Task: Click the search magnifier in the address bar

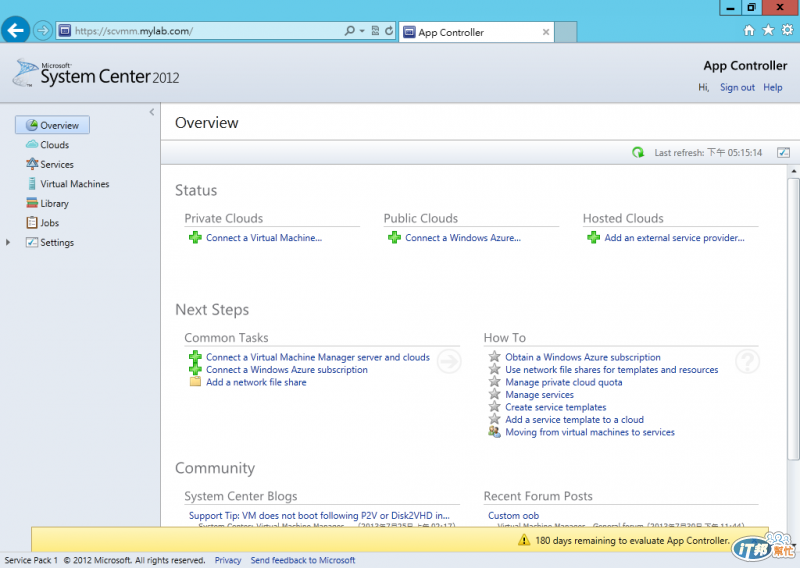Action: point(349,31)
